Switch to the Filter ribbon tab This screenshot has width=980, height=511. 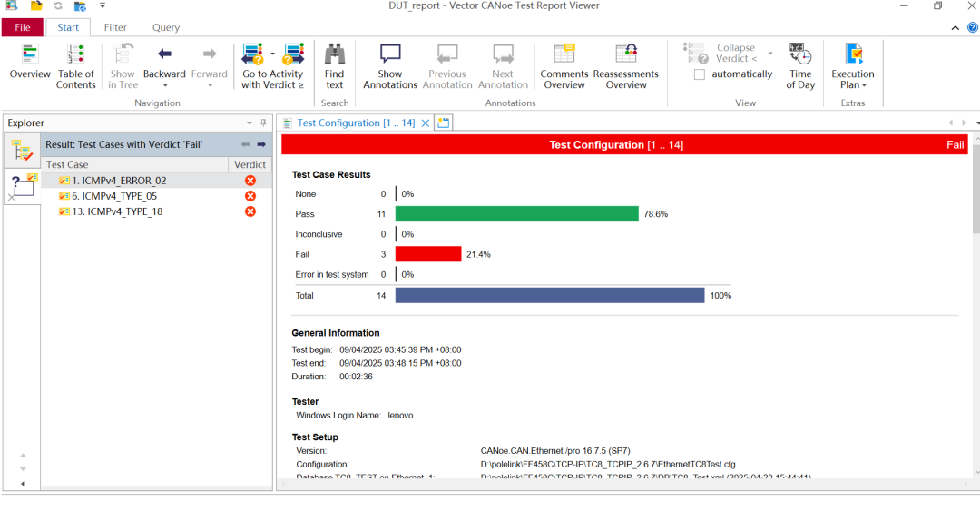pos(115,27)
